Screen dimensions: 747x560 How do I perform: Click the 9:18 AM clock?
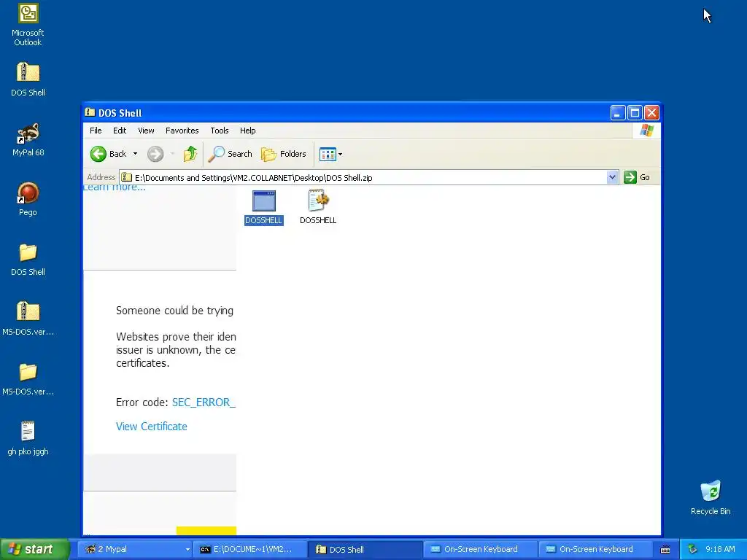click(x=720, y=549)
